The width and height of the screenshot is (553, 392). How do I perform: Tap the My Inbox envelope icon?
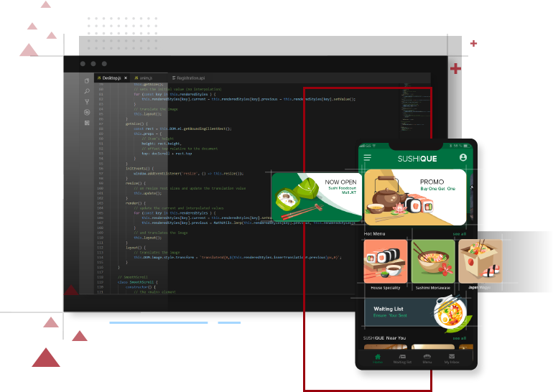(x=451, y=358)
